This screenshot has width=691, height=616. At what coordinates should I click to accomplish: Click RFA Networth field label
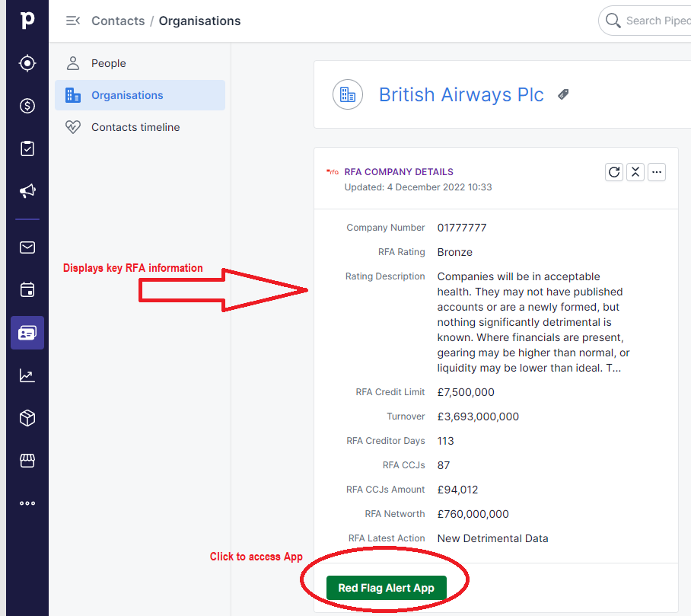click(x=395, y=514)
